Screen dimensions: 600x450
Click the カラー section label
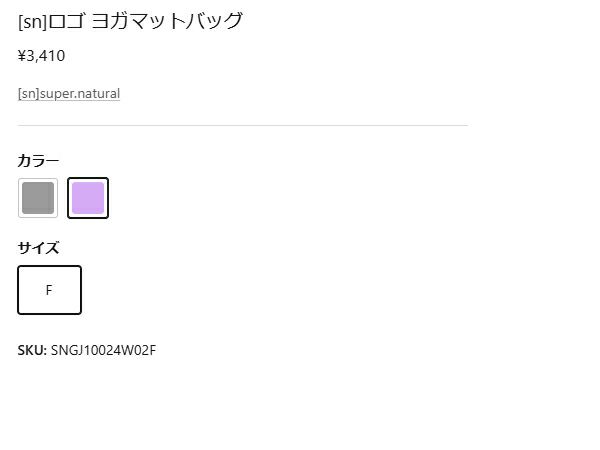(39, 161)
